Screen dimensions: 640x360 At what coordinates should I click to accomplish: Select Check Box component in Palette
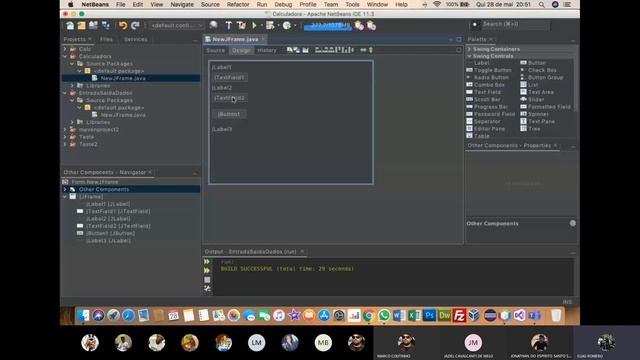tap(538, 70)
